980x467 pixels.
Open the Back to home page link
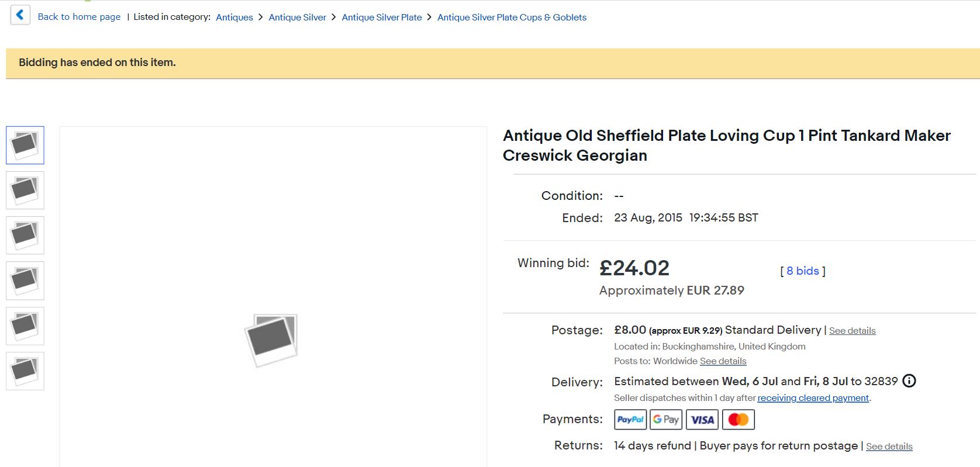79,17
